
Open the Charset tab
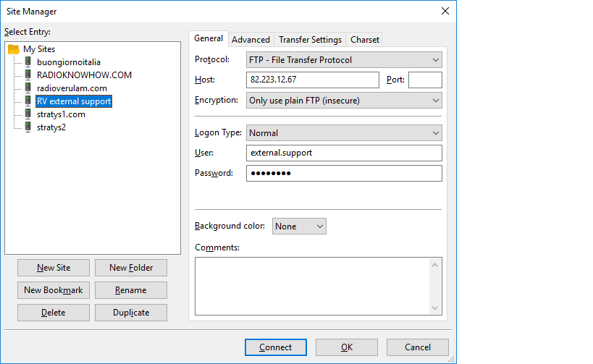(x=365, y=40)
